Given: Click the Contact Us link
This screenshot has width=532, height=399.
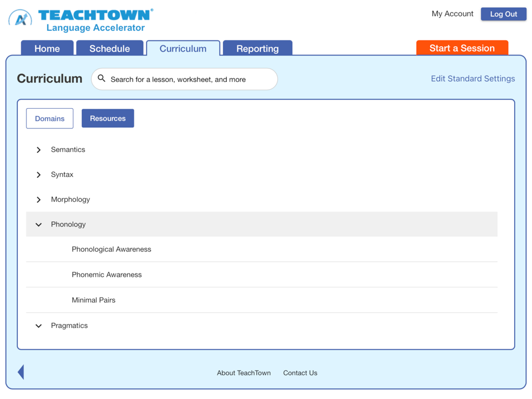Looking at the screenshot, I should (x=300, y=373).
